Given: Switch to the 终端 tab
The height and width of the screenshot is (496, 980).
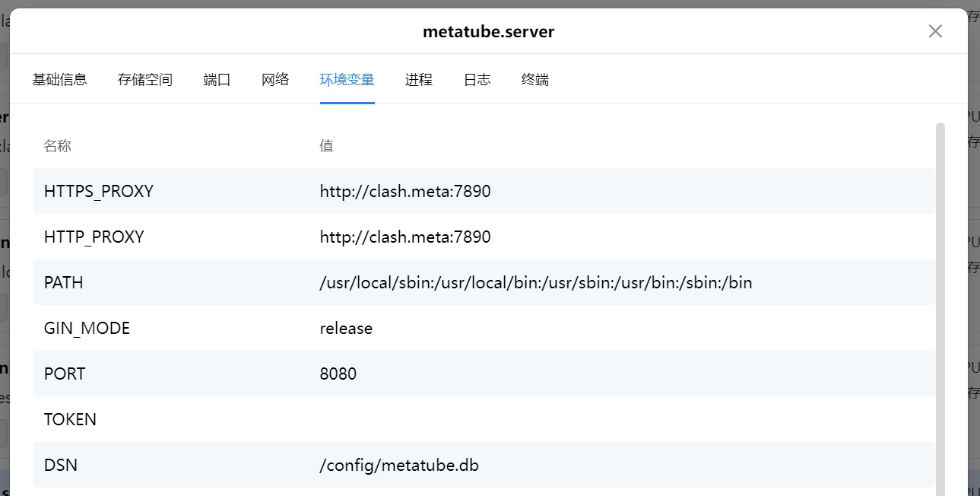Looking at the screenshot, I should [535, 80].
